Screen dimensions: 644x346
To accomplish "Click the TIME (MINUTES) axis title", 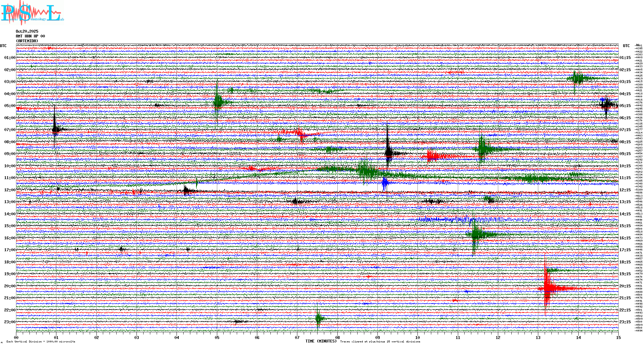I will [321, 341].
